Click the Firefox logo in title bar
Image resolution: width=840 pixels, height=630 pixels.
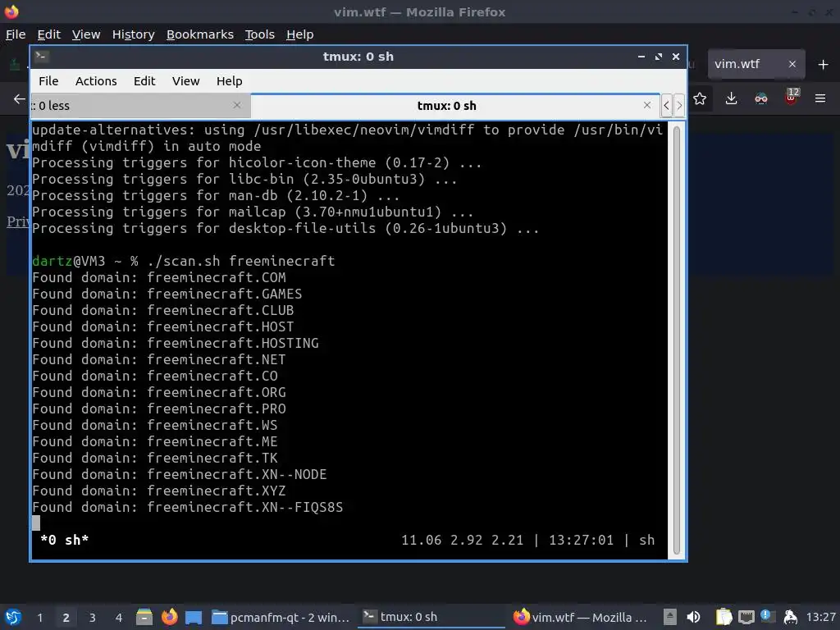[x=11, y=11]
